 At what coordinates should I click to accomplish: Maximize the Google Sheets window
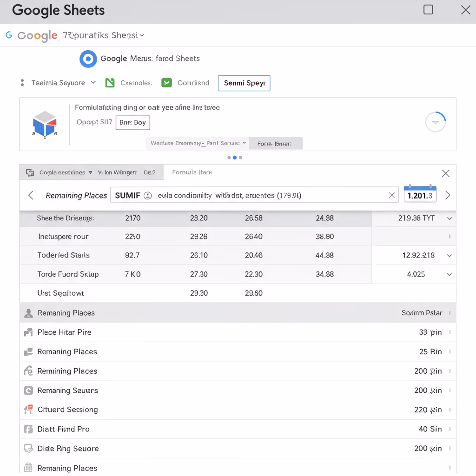coord(428,10)
